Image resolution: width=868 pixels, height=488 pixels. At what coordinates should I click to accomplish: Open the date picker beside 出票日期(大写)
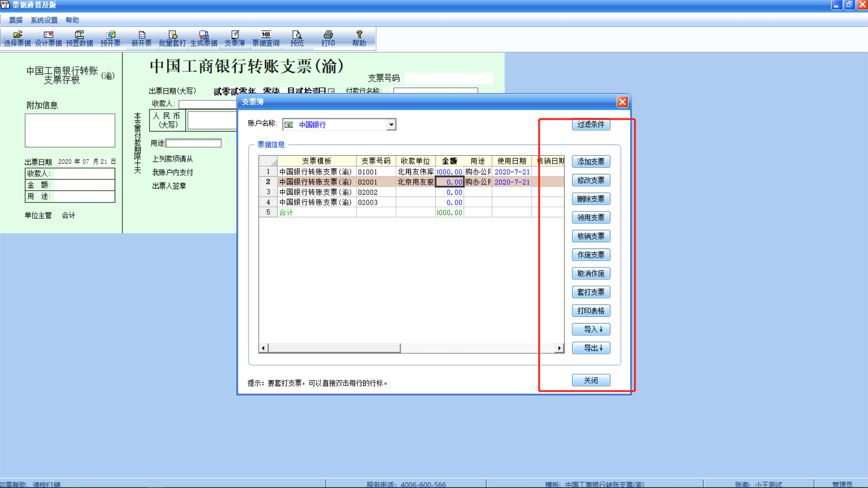pyautogui.click(x=331, y=91)
